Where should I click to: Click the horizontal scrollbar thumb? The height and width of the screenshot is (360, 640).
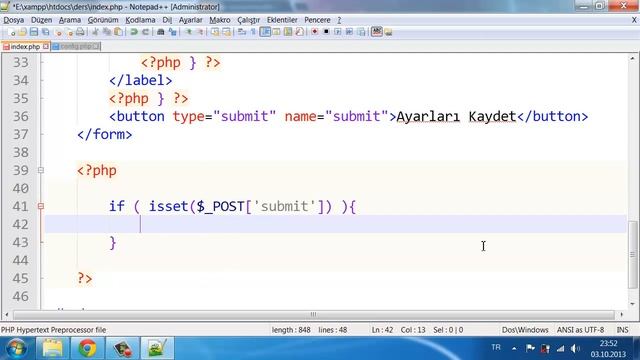click(x=313, y=315)
